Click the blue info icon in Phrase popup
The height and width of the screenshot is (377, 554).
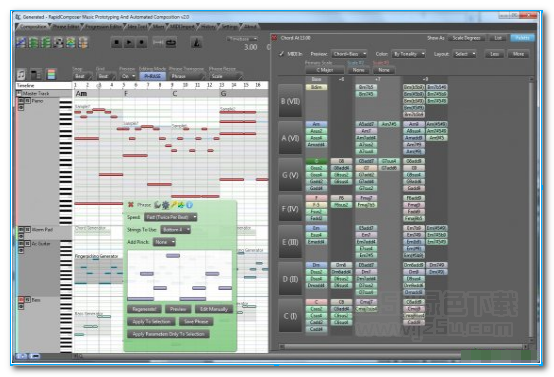[189, 205]
